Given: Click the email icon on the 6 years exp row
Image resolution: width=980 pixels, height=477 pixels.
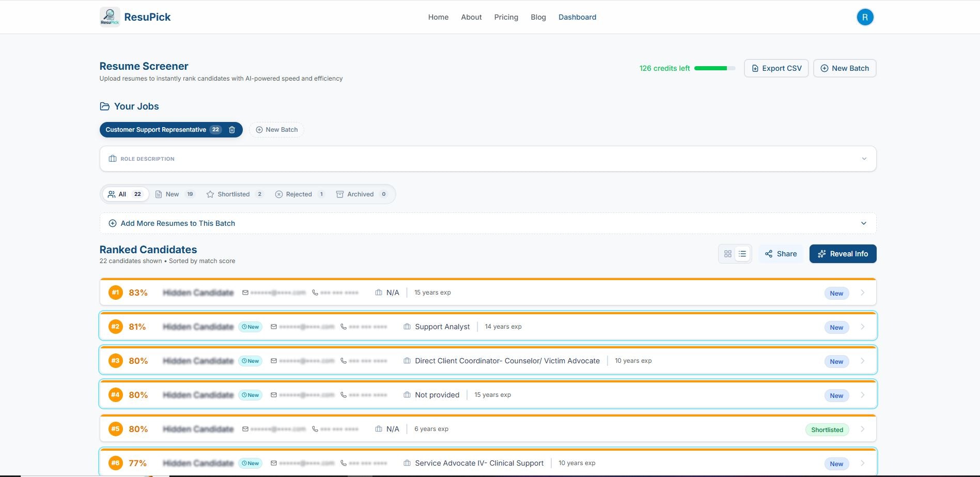Looking at the screenshot, I should 245,429.
